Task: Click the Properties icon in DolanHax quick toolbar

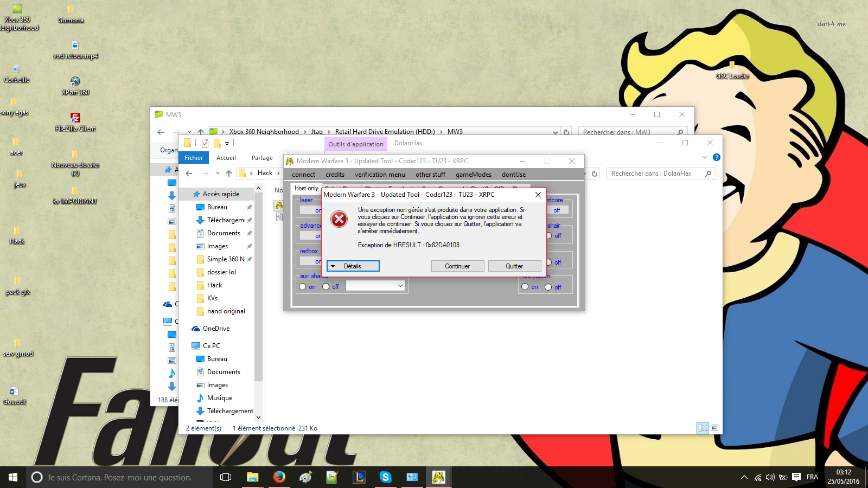Action: click(205, 143)
